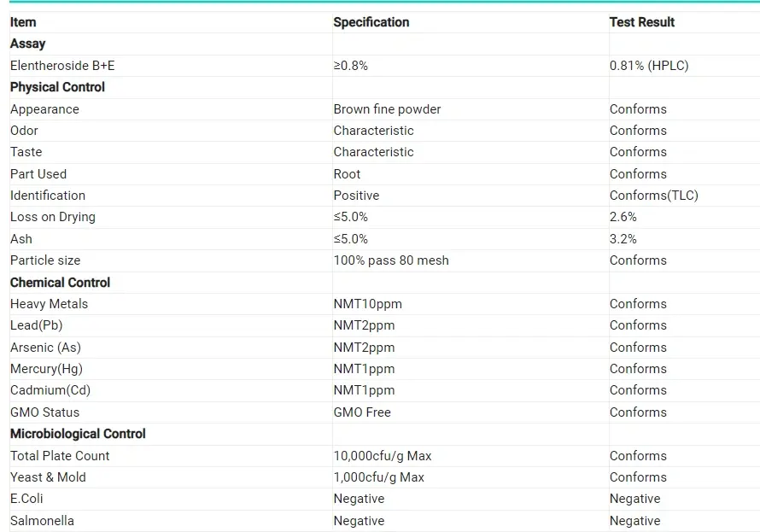Click the GMO Free specification cell

click(362, 412)
